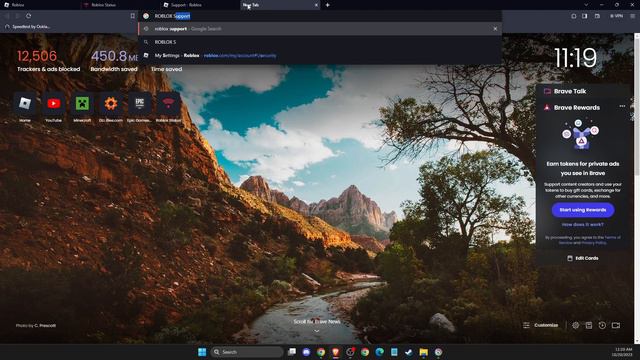
Task: Open Microsoft Edge from taskbar
Action: click(380, 352)
